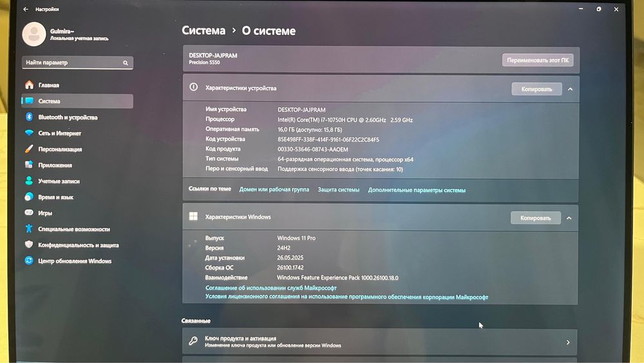Viewport: 644px width, 363px height.
Task: Click the 64-разрядная операционная система value
Action: pos(345,159)
